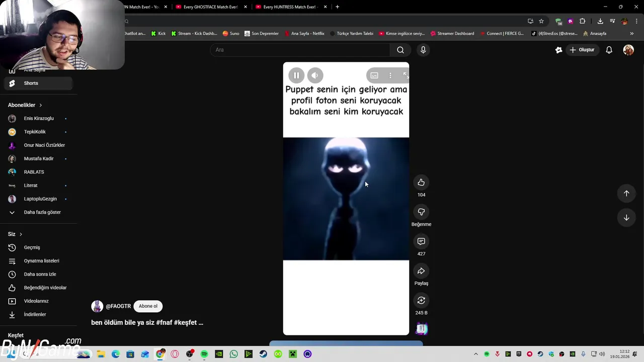Viewport: 644px width, 362px height.
Task: Dislike the Short via Beğenme button
Action: coord(421,212)
